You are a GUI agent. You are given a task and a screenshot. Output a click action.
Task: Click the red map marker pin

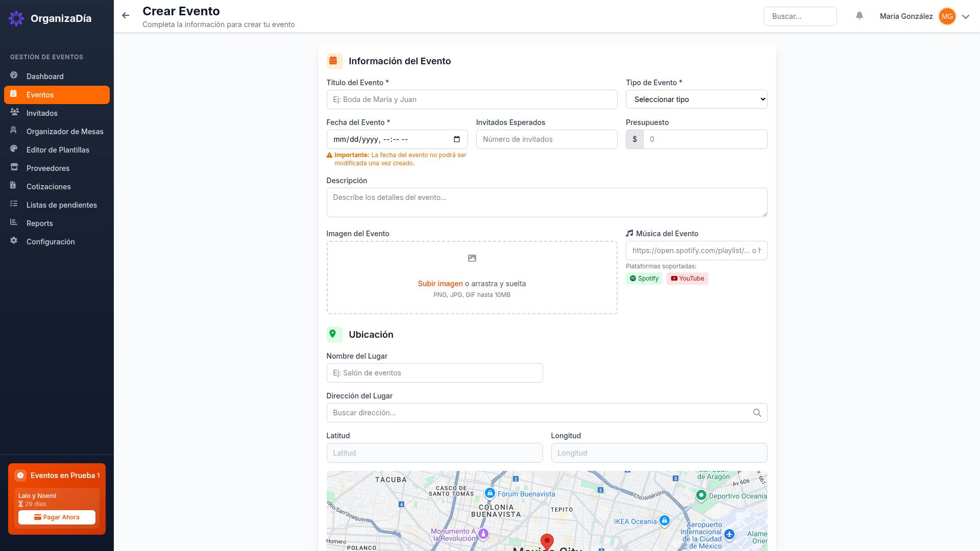pos(547,541)
